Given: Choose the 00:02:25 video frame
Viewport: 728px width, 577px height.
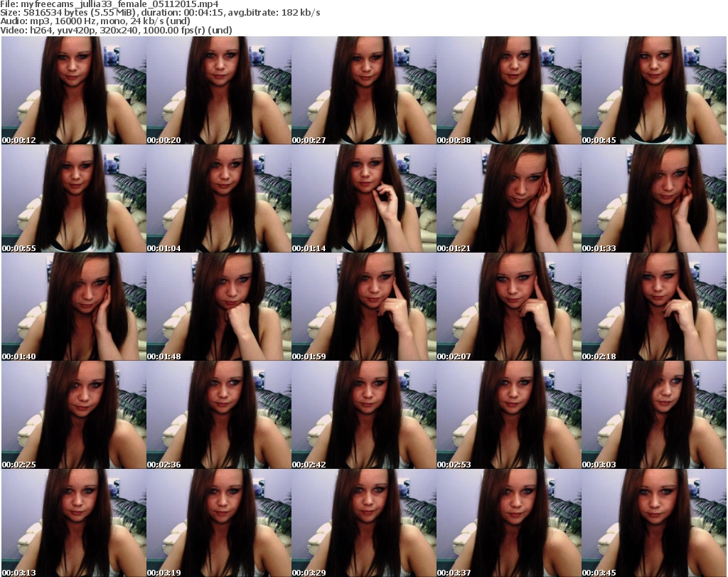Looking at the screenshot, I should tap(74, 414).
